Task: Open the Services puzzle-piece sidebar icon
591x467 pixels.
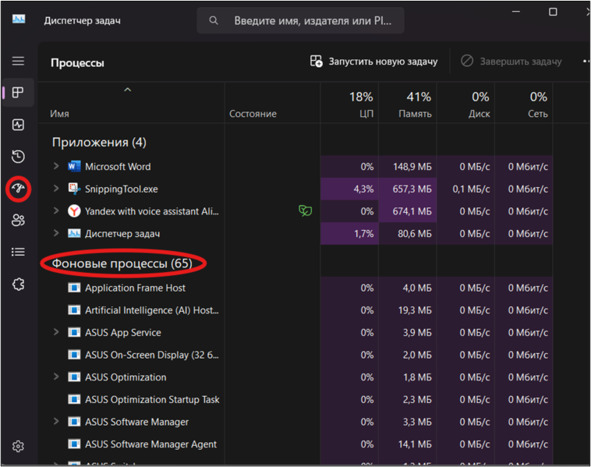Action: [x=18, y=284]
